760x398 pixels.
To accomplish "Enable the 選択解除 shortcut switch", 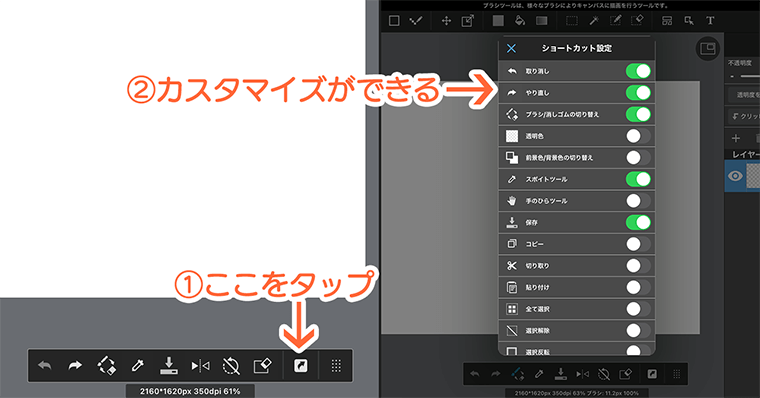I will pos(638,331).
